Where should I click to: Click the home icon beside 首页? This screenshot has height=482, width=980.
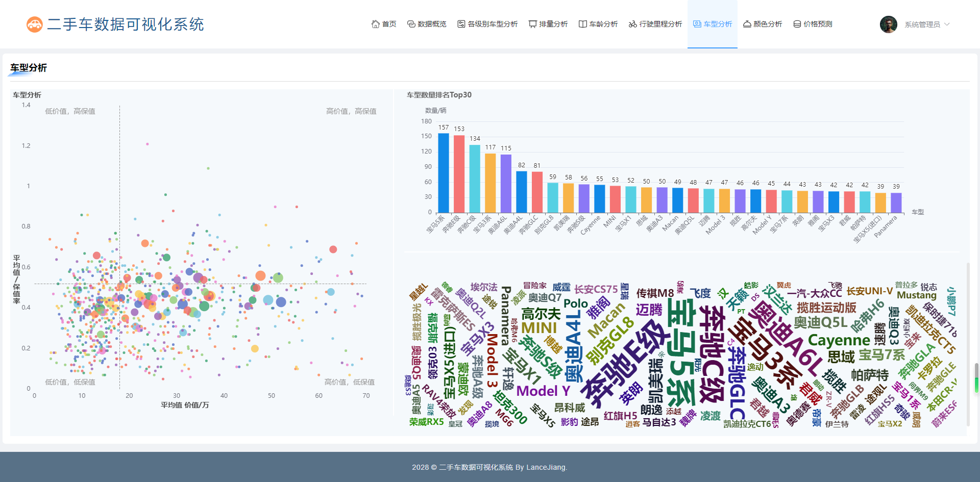pos(376,24)
